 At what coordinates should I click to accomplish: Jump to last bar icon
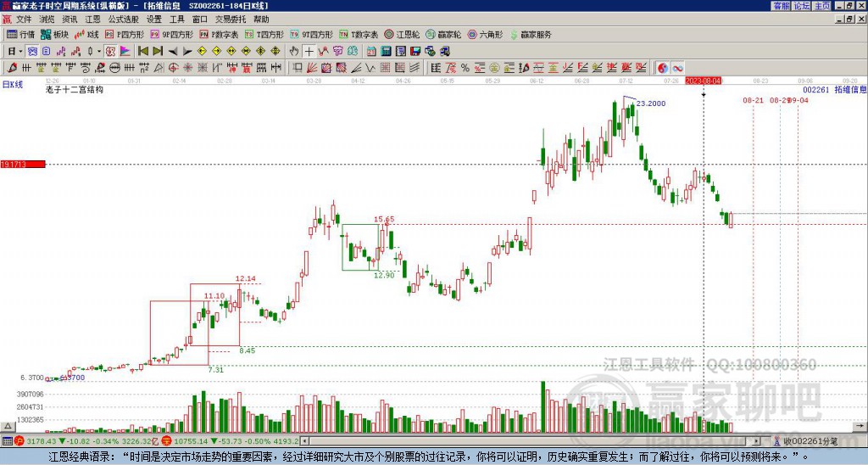(x=158, y=52)
